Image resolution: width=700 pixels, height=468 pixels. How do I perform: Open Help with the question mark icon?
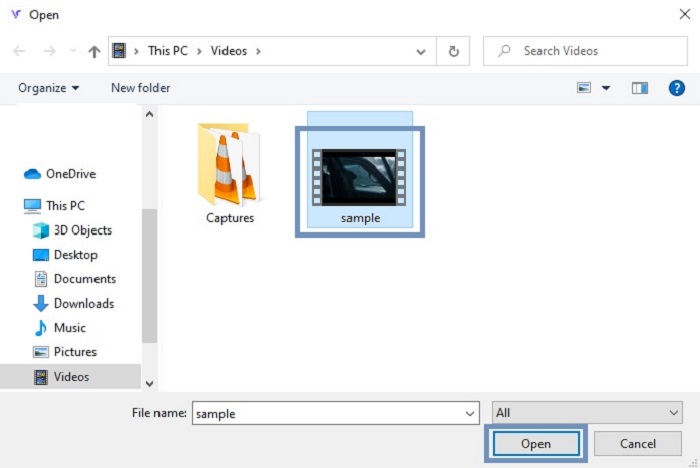(x=677, y=88)
